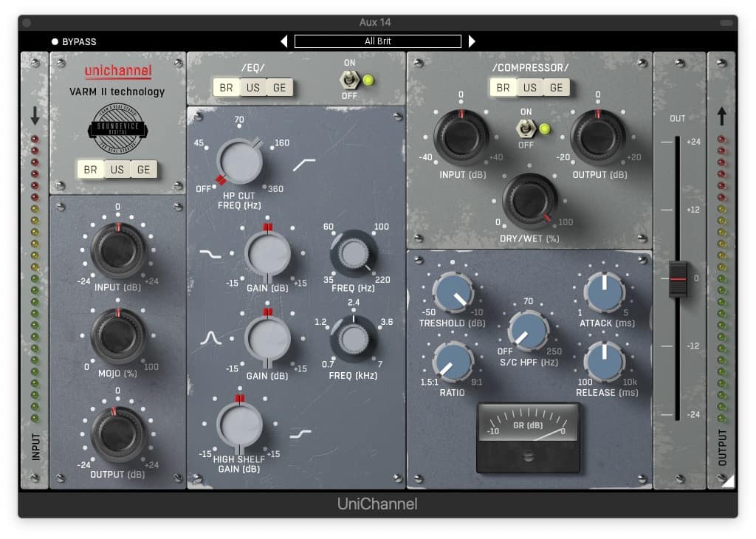Click the OUTPUT LED level meter strip
Screen dimensions: 756x539
click(721, 278)
